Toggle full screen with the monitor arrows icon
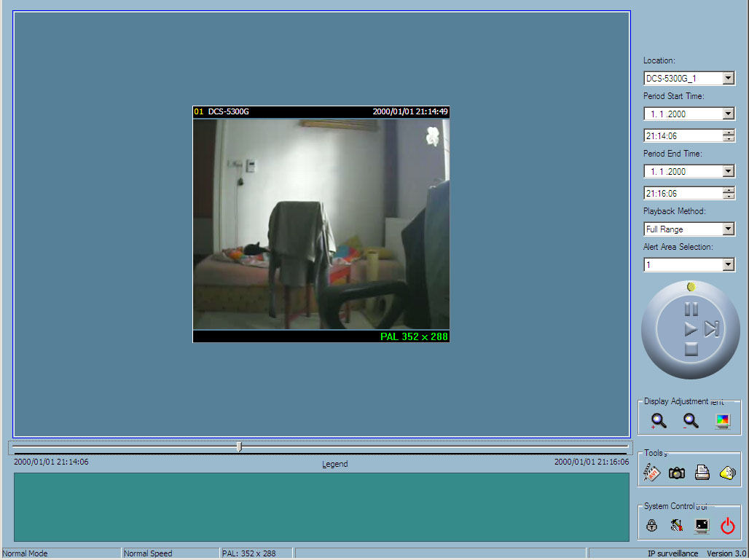The width and height of the screenshot is (749, 560). point(702,526)
